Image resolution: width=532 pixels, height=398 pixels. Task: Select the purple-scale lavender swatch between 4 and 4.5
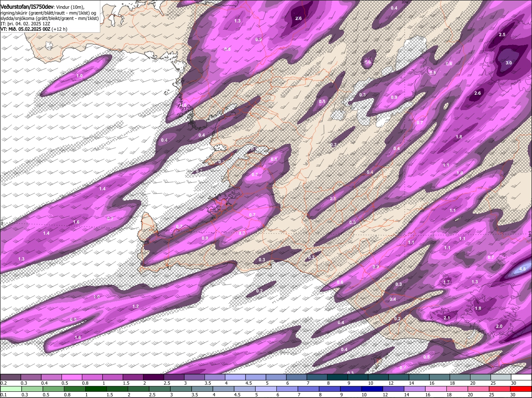point(235,377)
